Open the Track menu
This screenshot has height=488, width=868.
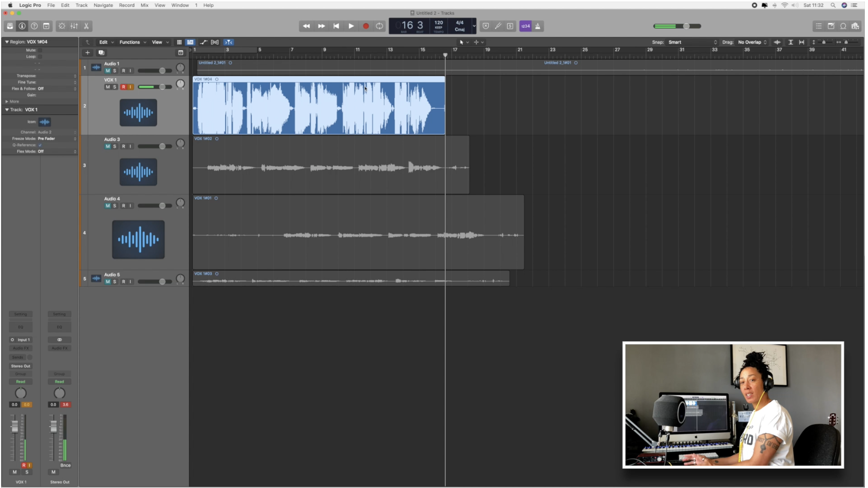point(81,5)
